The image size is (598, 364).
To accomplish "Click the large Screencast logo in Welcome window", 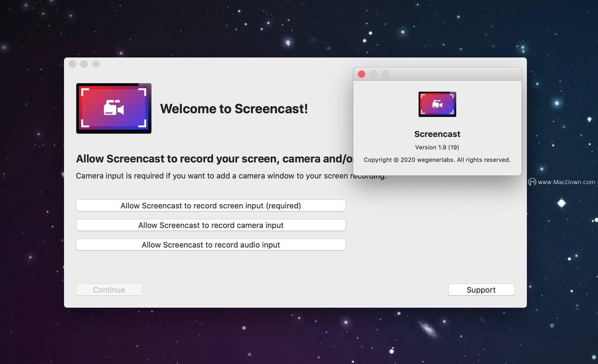I will [x=114, y=108].
